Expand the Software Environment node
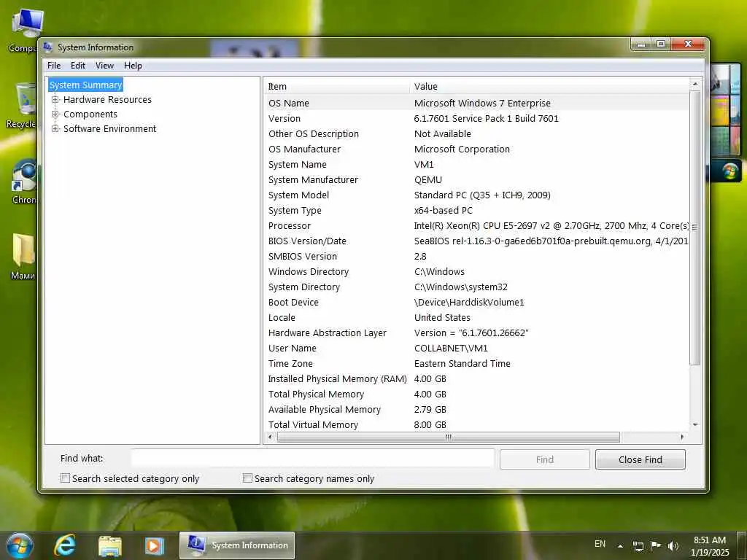 click(55, 128)
